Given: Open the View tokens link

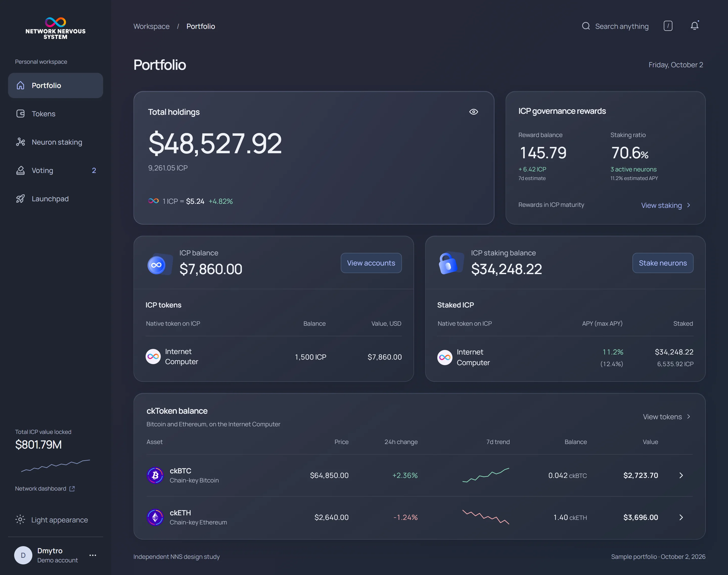Looking at the screenshot, I should click(x=667, y=417).
